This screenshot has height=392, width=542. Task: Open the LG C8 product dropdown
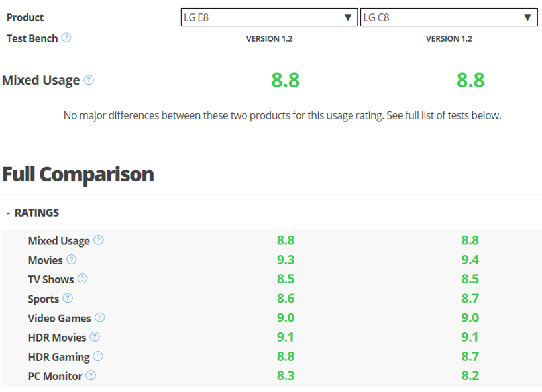[x=449, y=17]
